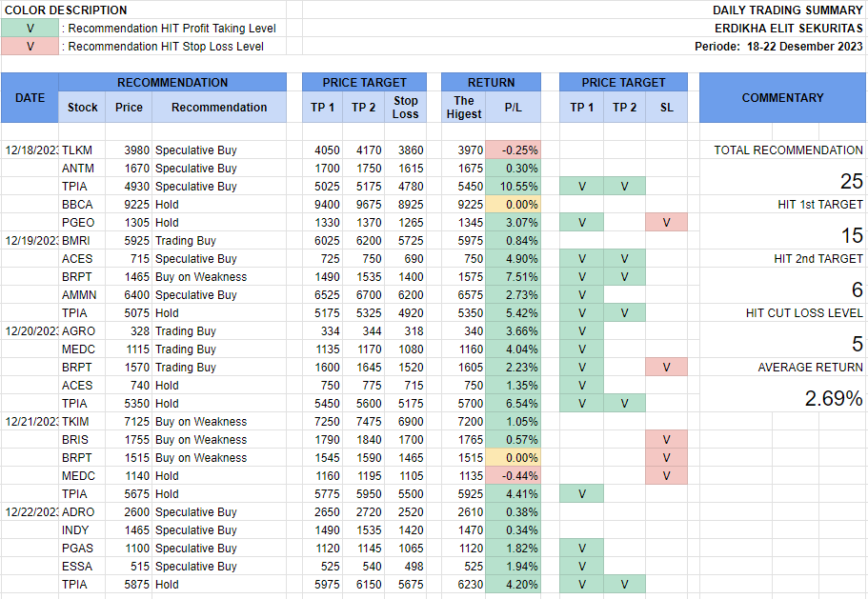Viewport: 868px width, 599px height.
Task: Select the DATE column header
Action: 30,98
